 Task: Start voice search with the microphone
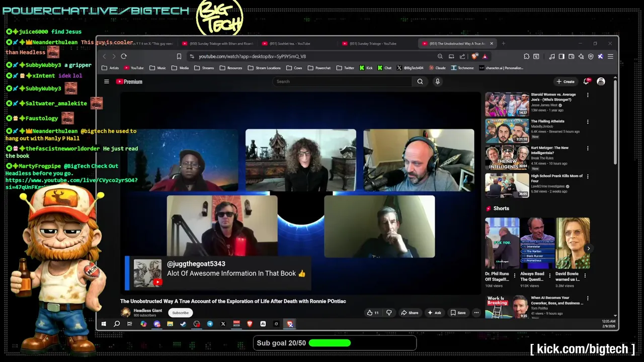tap(438, 81)
